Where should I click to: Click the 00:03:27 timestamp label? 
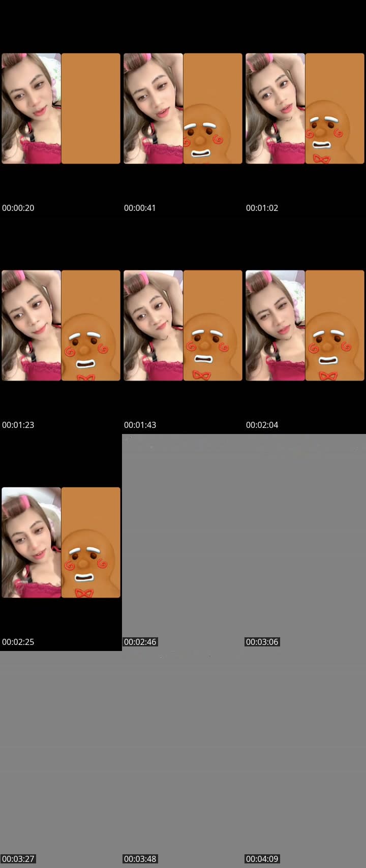click(18, 859)
